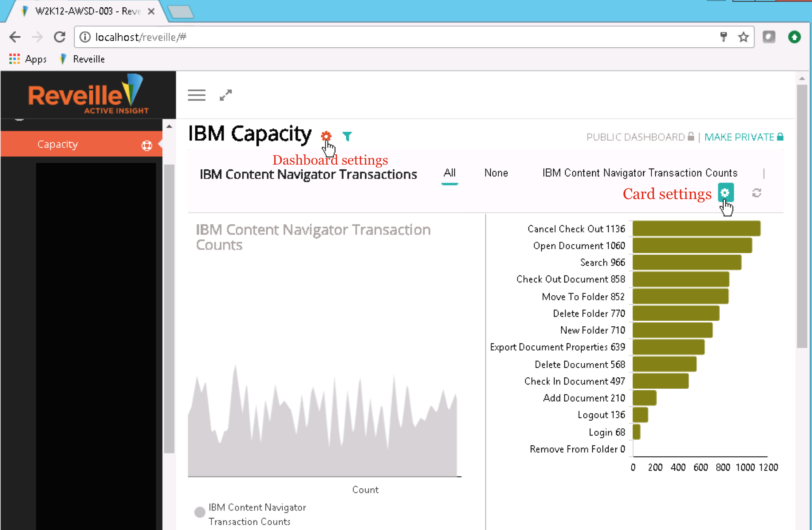Click the New Folder 710 bar
Image resolution: width=812 pixels, height=530 pixels.
[673, 331]
